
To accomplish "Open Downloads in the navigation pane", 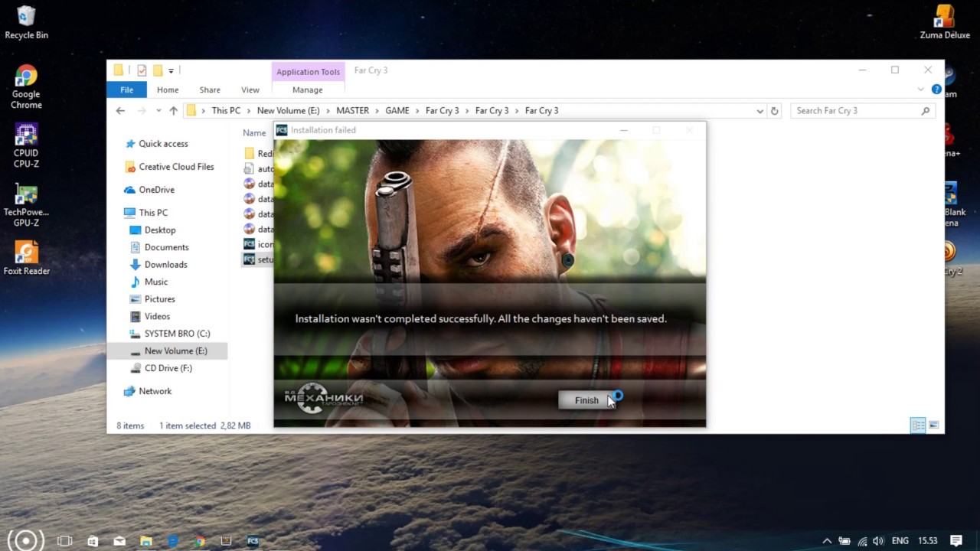I will [165, 265].
